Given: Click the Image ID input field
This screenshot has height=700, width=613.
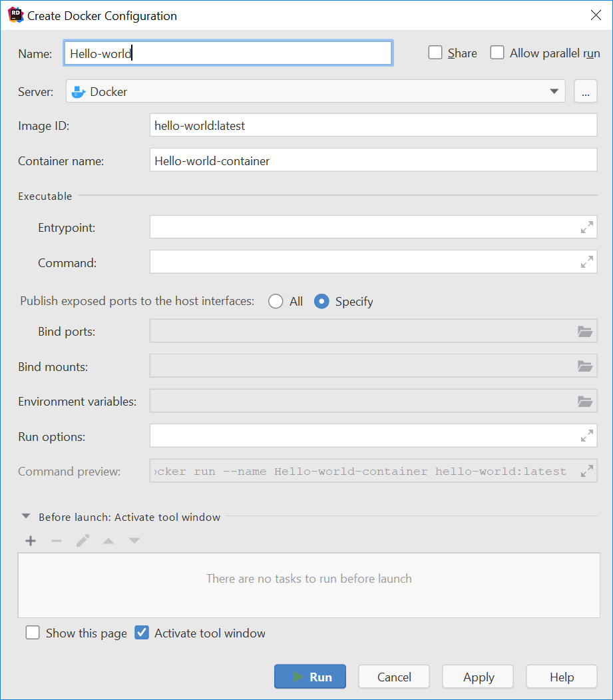Looking at the screenshot, I should [373, 125].
